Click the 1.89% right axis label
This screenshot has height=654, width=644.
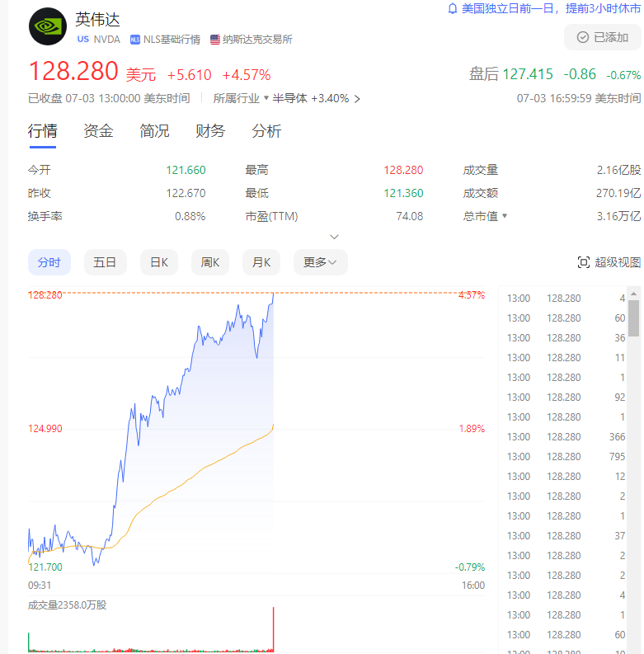point(472,428)
